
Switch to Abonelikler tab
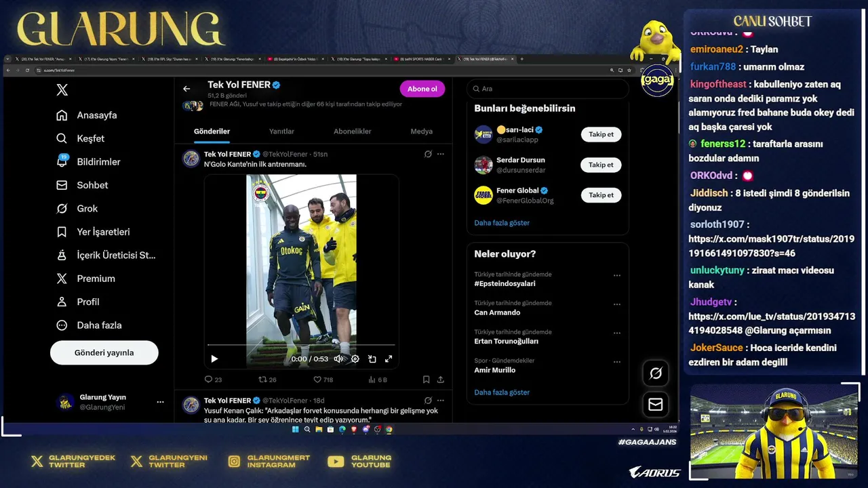click(x=353, y=131)
